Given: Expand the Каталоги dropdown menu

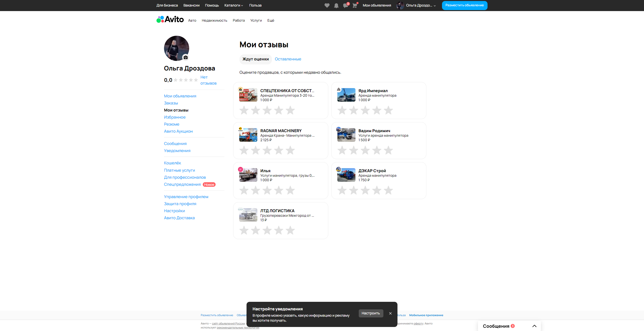Looking at the screenshot, I should [233, 5].
